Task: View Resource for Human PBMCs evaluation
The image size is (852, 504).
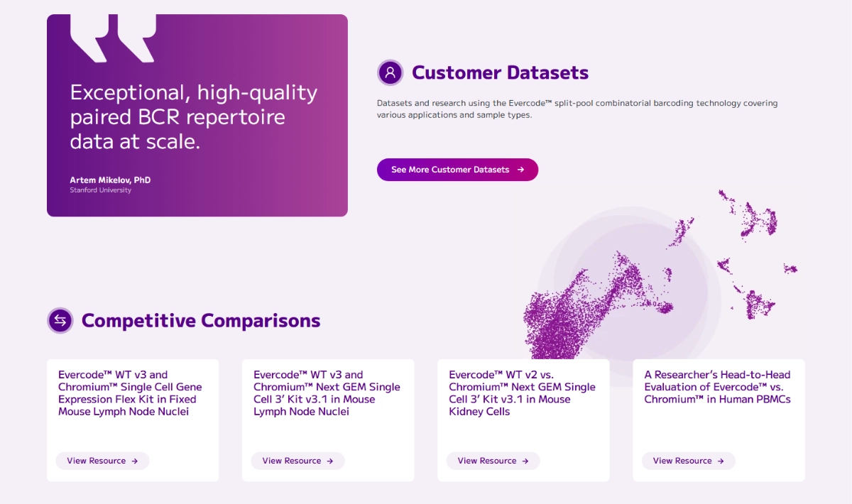Action: (x=688, y=461)
